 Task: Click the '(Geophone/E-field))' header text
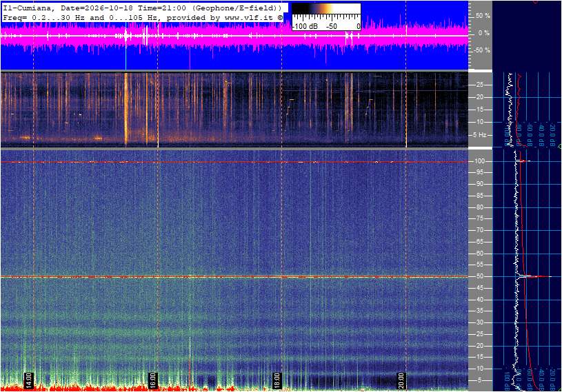237,8
